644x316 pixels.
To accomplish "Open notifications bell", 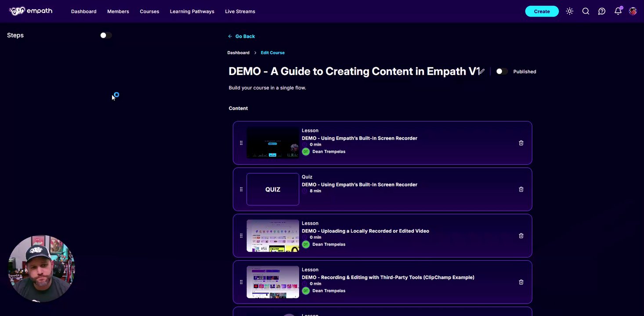I will click(618, 11).
